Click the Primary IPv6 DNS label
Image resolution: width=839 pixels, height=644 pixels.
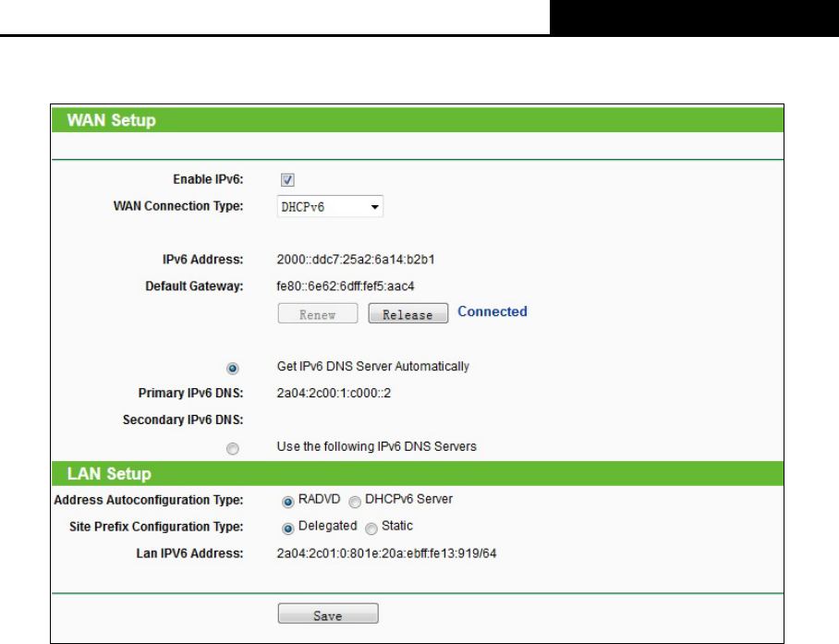190,393
